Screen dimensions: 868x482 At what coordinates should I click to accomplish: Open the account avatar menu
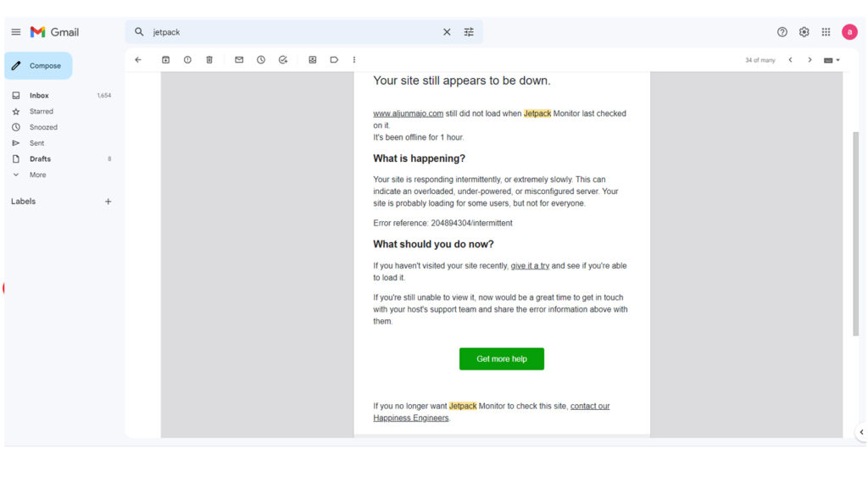tap(849, 32)
